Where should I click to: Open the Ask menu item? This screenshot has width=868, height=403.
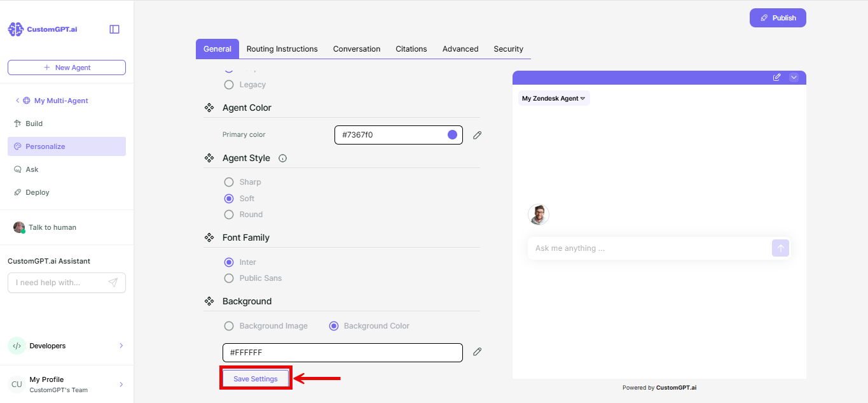(x=67, y=169)
